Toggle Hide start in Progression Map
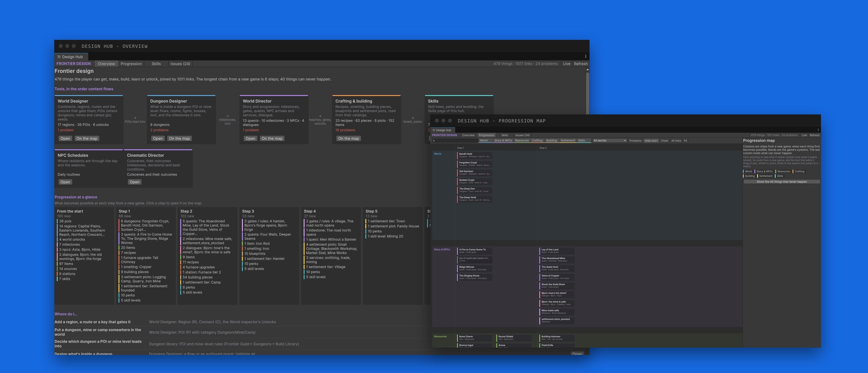Viewport: 868px width, 373px height. [651, 141]
